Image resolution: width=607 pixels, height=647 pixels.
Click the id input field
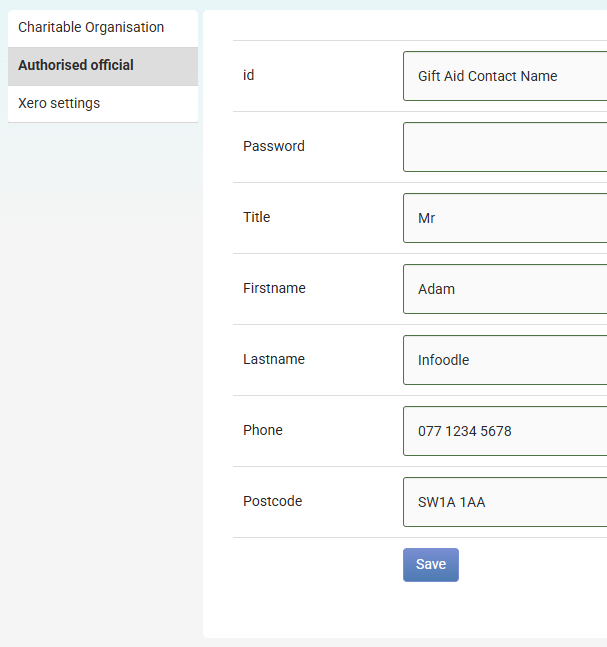coord(505,76)
